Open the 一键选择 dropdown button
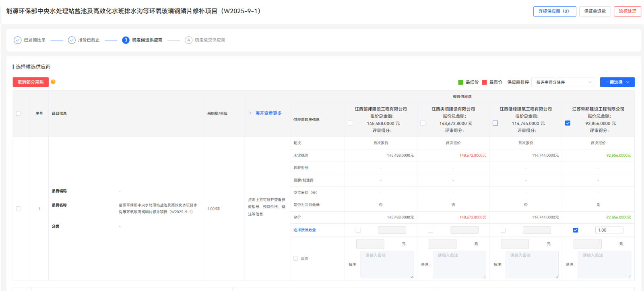 coord(617,82)
